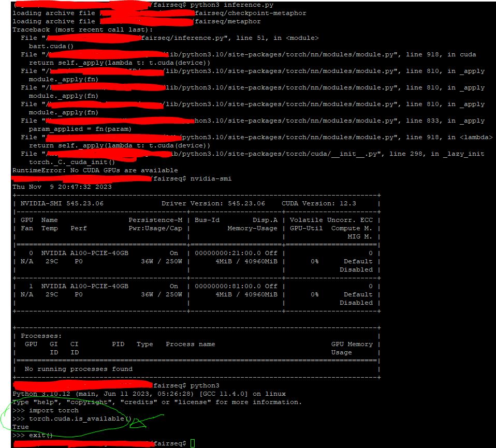Viewport: 496px width, 448px height.
Task: Click "No running processes found" text
Action: [x=78, y=369]
